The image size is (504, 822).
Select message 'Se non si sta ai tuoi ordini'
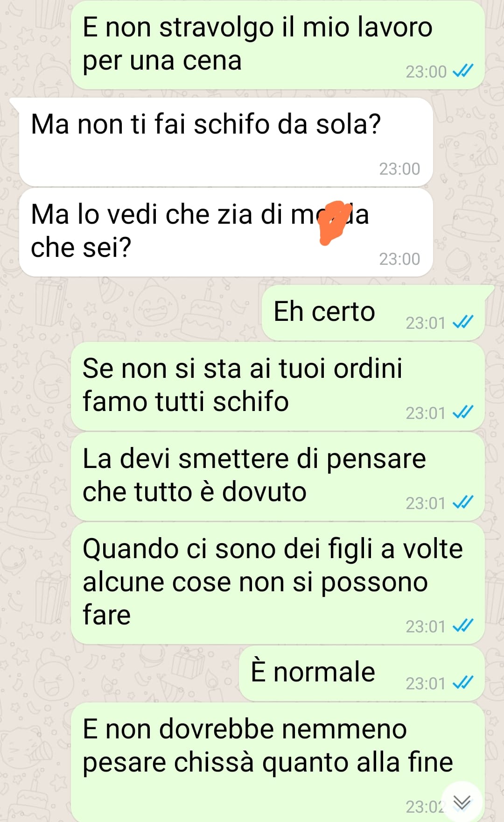(278, 386)
